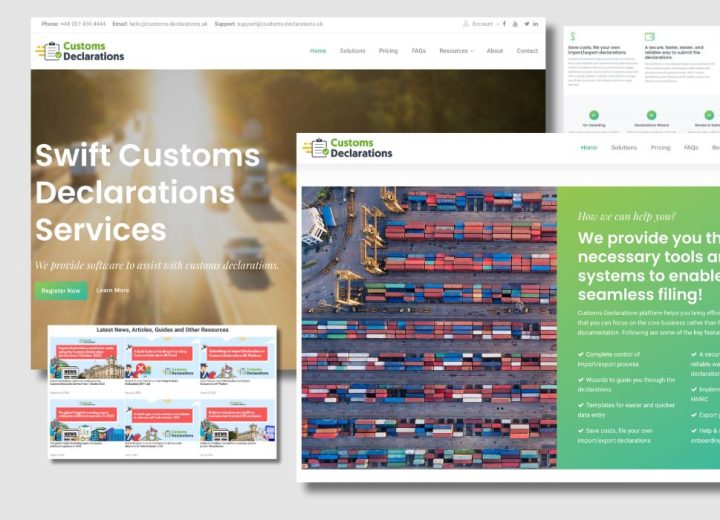Expand the Resources menu on the back page
Viewport: 720px width, 520px height.
tap(456, 51)
